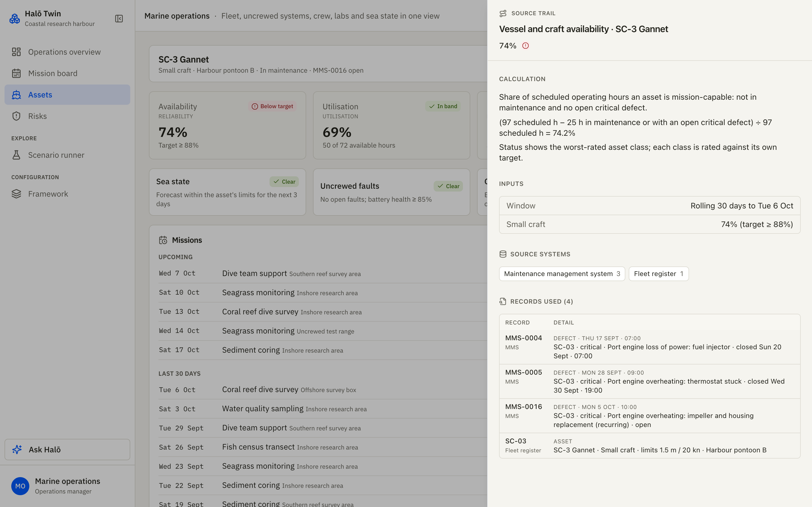Select the Fleet register source chip
Screen dimensions: 812x507
pos(659,273)
